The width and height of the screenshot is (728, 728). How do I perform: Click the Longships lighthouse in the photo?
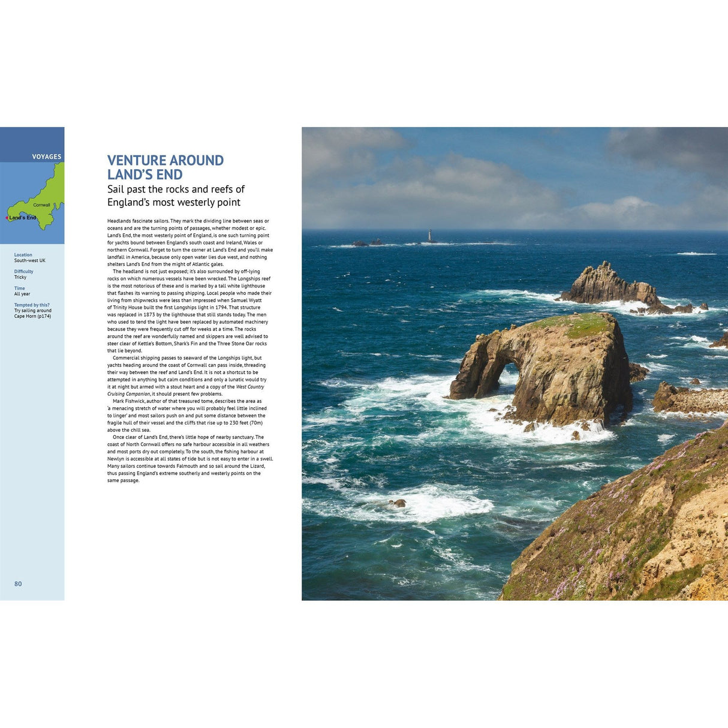429,235
